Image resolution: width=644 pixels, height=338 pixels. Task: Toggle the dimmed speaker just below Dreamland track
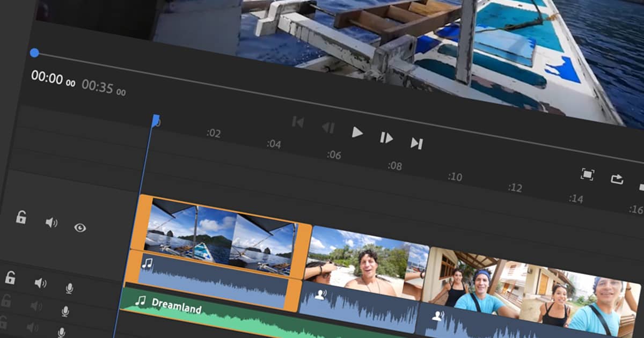pos(36,306)
